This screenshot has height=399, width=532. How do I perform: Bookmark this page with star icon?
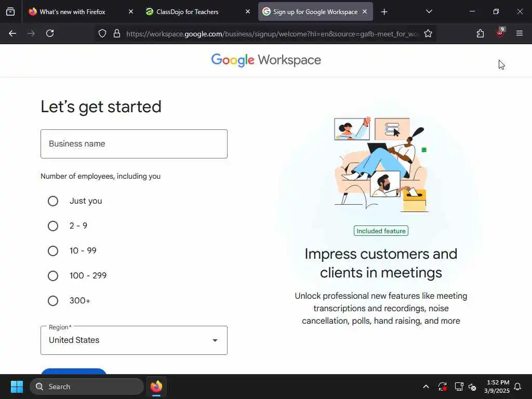(428, 34)
